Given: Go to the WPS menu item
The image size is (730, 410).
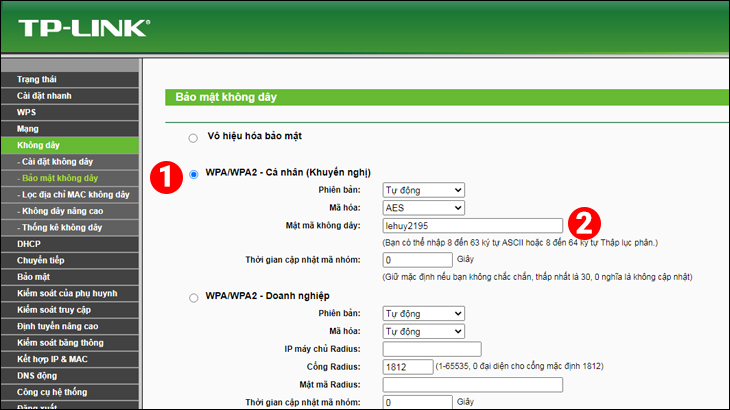Looking at the screenshot, I should coord(70,112).
